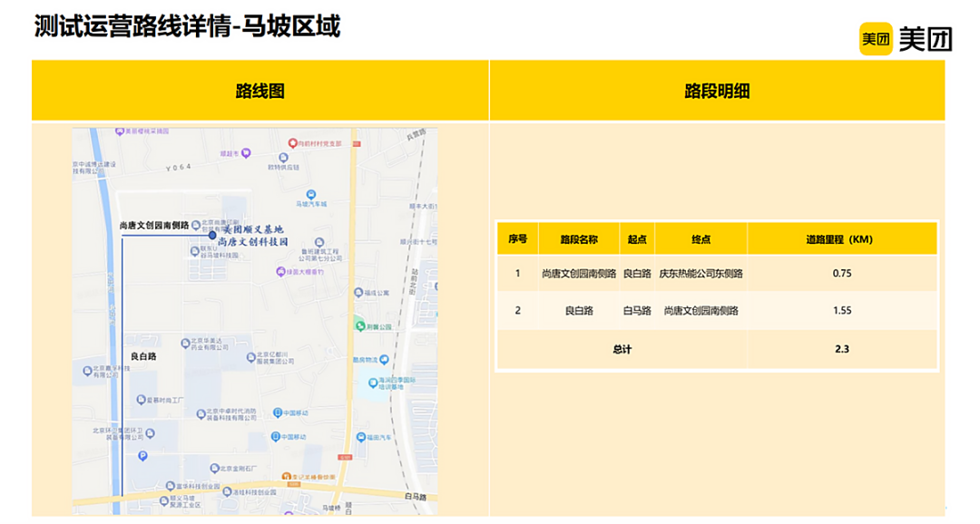980x524 pixels.
Task: Select the purple 绿茵大棚垂钓 marker icon
Action: pyautogui.click(x=280, y=272)
